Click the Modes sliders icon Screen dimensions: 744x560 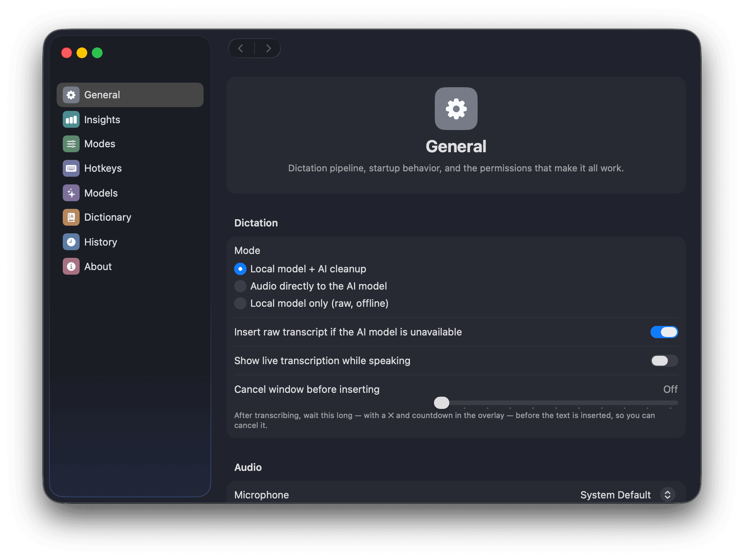tap(71, 144)
